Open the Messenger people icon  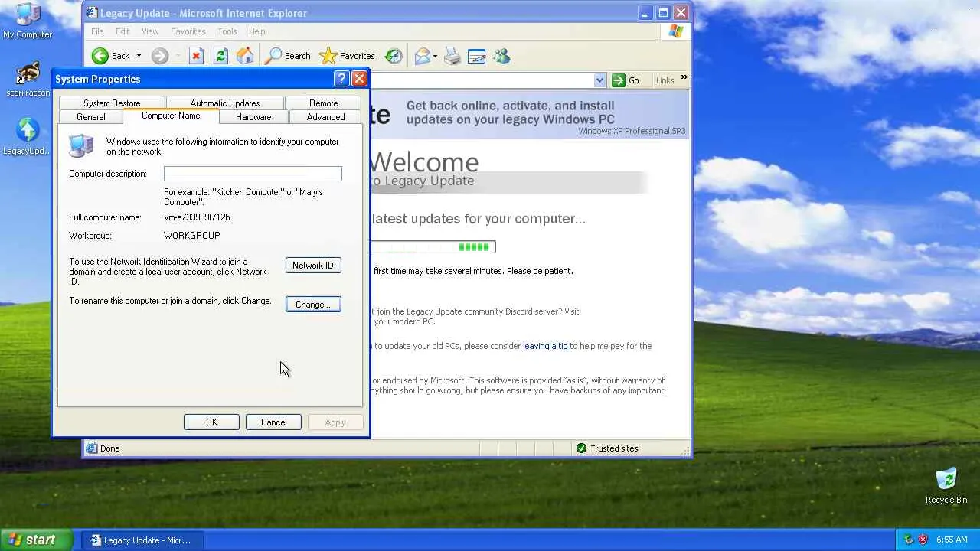501,56
